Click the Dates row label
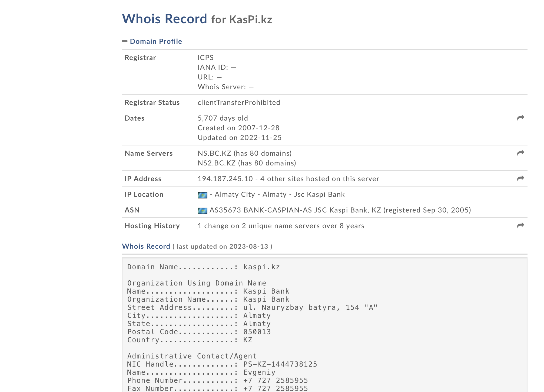The height and width of the screenshot is (392, 544). tap(134, 118)
